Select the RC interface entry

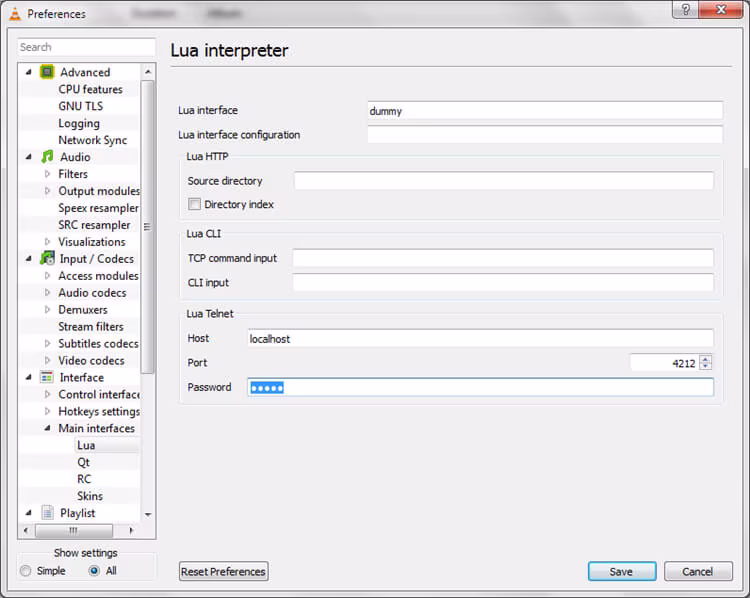[x=84, y=479]
